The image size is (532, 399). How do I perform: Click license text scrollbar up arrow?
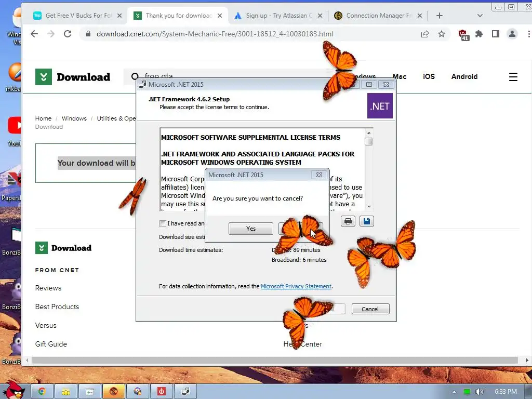(369, 132)
